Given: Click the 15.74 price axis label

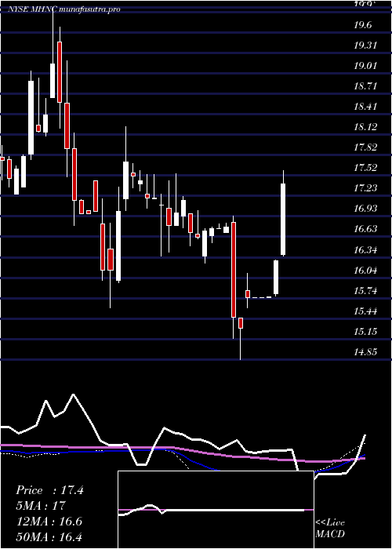Looking at the screenshot, I should 365,290.
